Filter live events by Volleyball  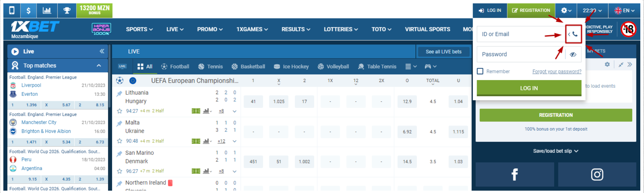pyautogui.click(x=333, y=67)
